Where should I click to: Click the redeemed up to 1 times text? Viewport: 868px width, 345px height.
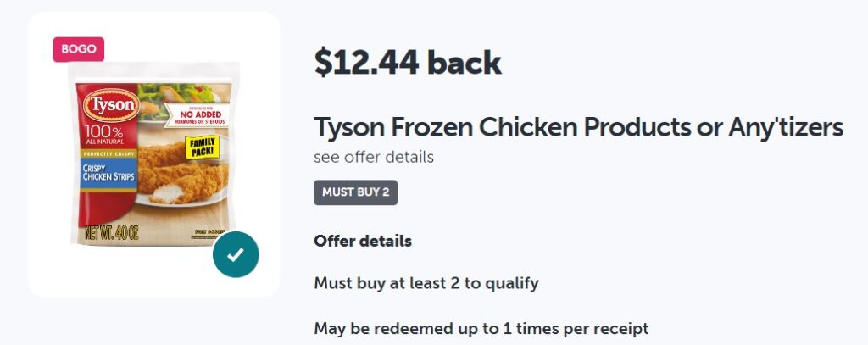click(x=481, y=328)
